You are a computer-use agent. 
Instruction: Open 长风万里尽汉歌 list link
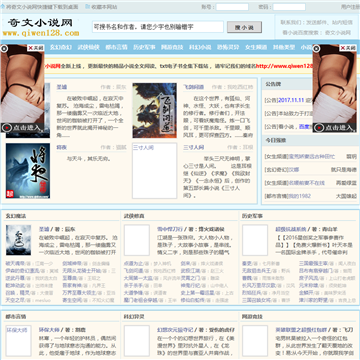259,285
